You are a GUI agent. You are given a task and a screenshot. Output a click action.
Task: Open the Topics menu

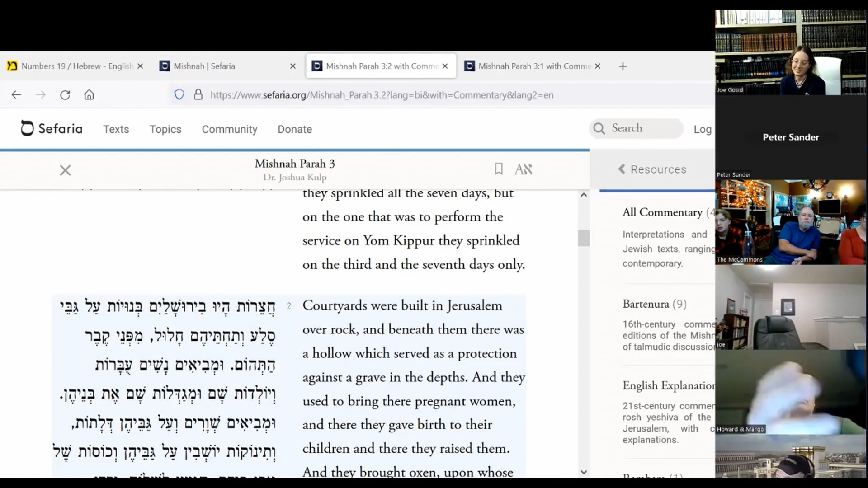tap(165, 129)
